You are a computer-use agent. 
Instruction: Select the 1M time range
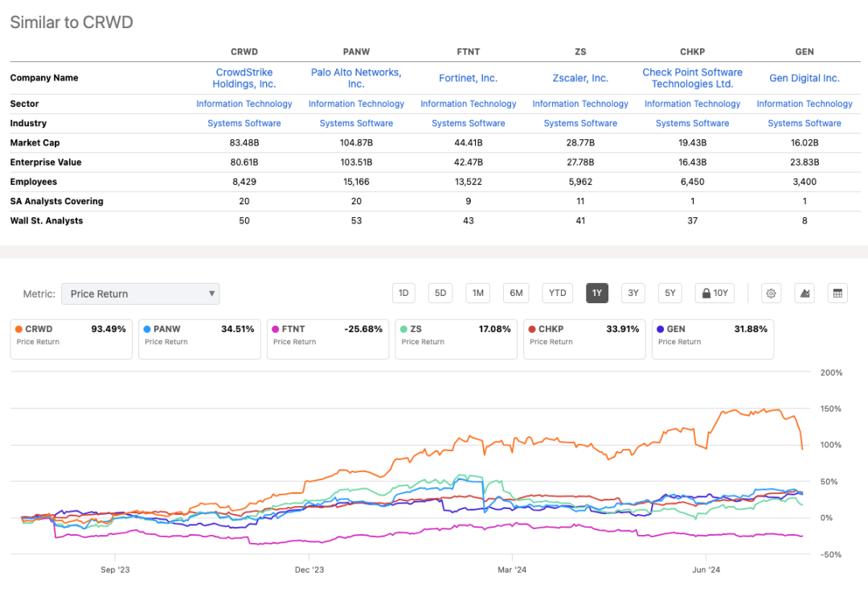[478, 293]
